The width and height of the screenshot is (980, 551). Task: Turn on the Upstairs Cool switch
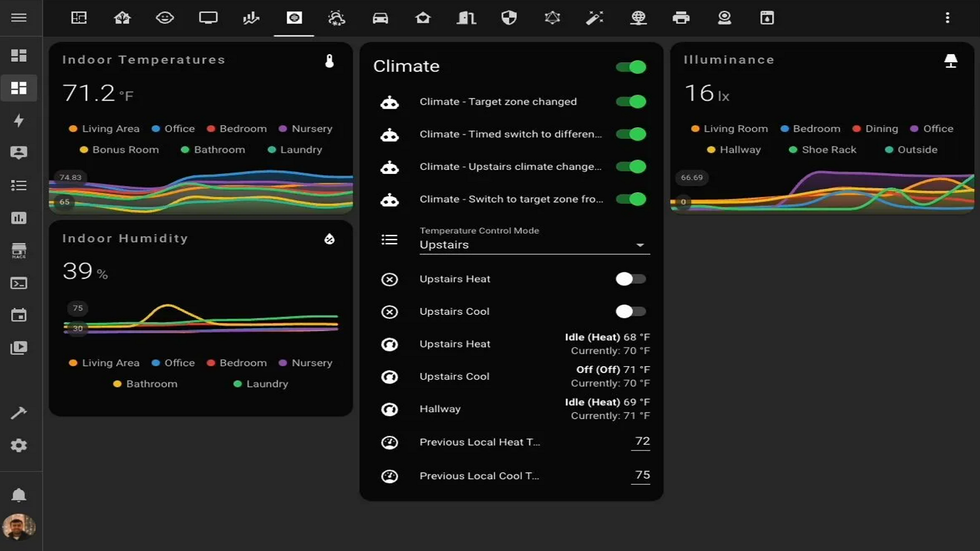pyautogui.click(x=631, y=311)
